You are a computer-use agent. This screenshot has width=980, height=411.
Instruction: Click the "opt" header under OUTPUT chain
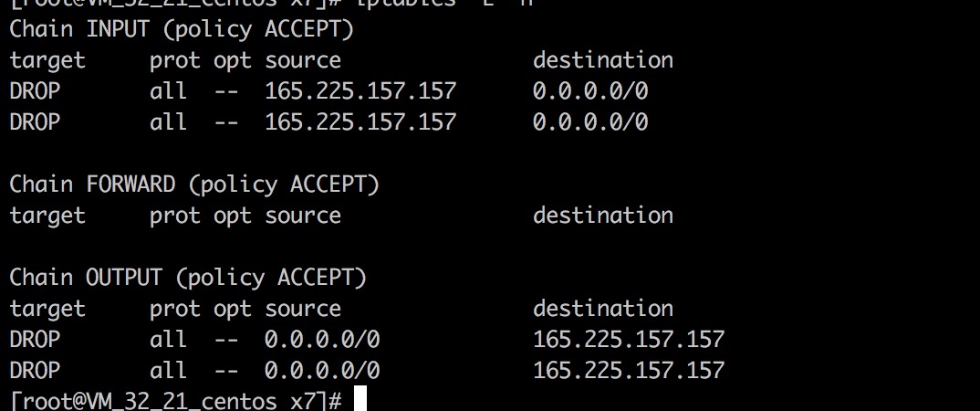point(232,308)
